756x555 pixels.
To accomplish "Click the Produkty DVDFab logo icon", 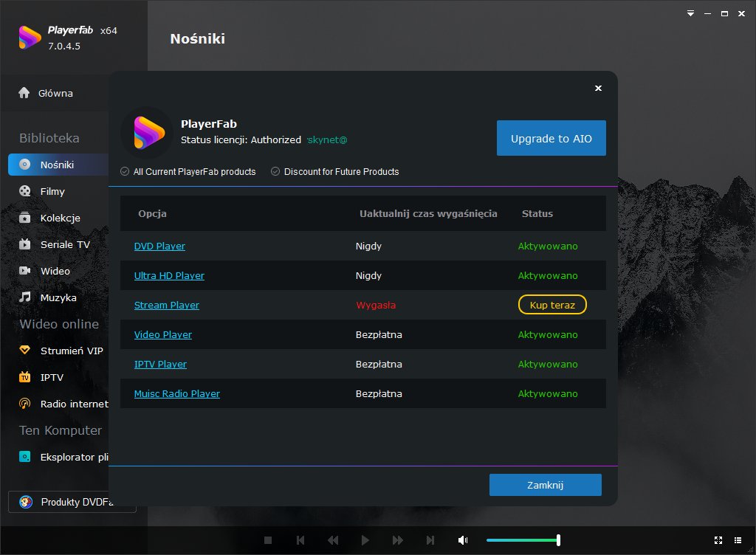I will (26, 502).
